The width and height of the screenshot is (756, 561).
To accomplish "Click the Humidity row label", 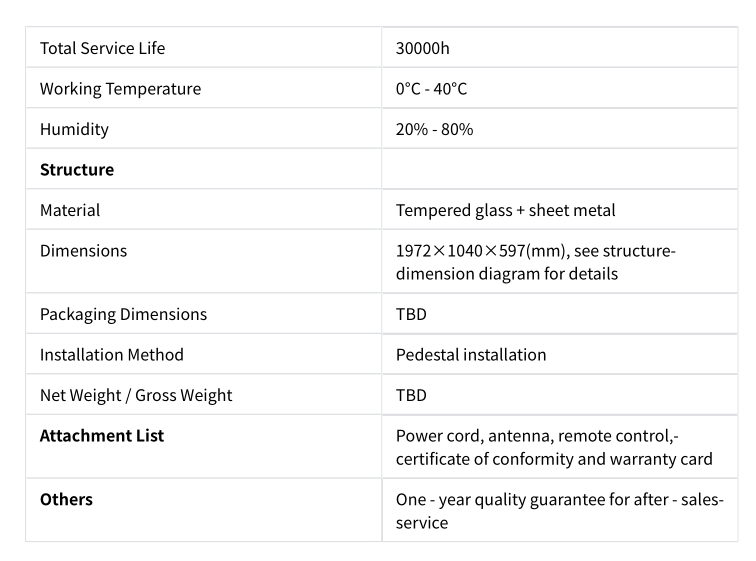I will [x=74, y=130].
